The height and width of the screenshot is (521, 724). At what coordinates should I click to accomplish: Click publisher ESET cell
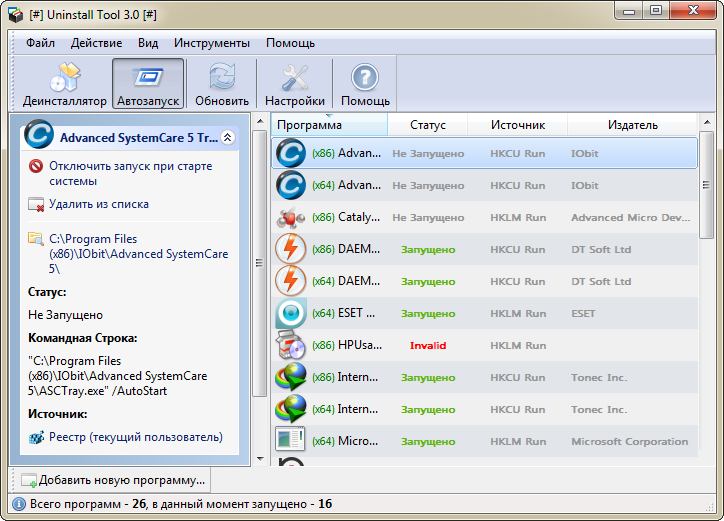point(583,313)
